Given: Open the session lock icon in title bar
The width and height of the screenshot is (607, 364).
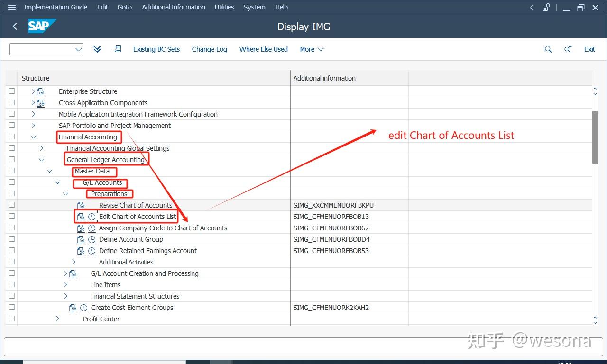Looking at the screenshot, I should [x=546, y=7].
